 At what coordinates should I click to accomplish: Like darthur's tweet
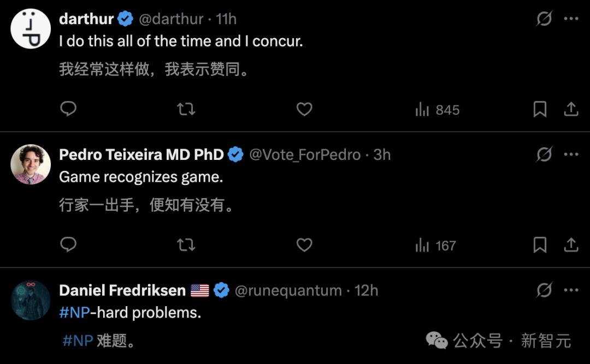coord(304,109)
